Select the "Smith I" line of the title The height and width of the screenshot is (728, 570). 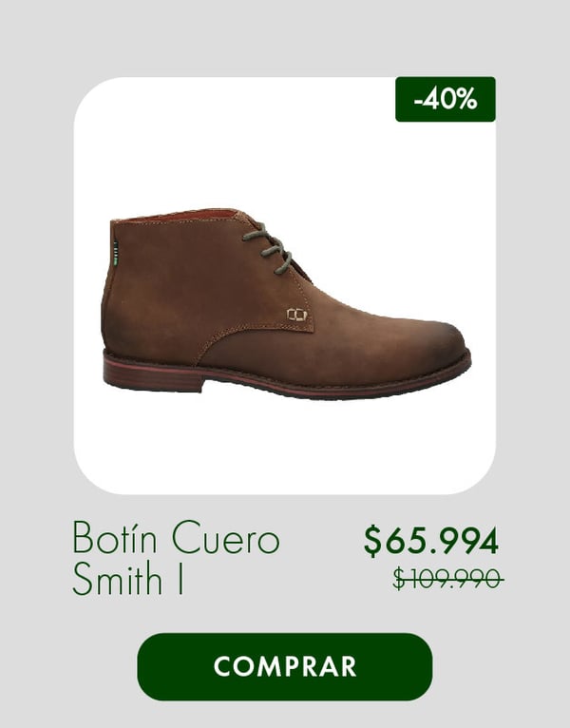tap(127, 579)
